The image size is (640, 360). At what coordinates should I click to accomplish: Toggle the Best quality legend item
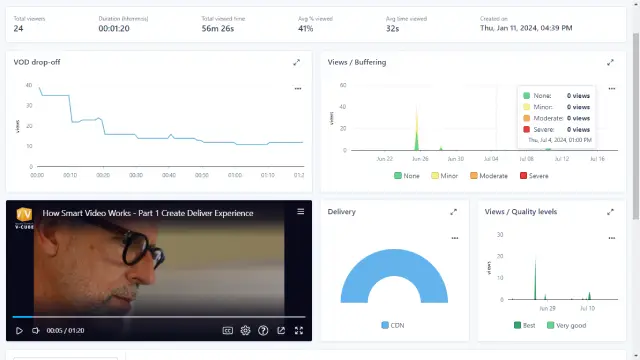(524, 325)
